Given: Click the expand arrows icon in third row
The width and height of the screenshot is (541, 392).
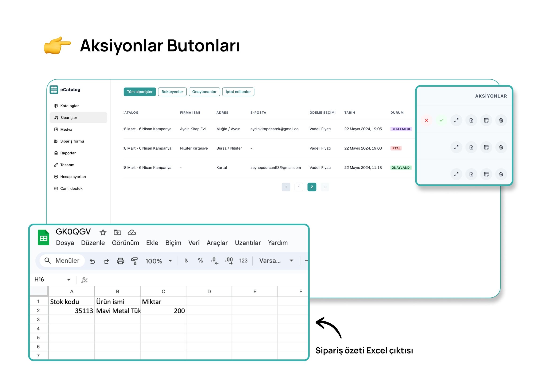Looking at the screenshot, I should pos(456,174).
